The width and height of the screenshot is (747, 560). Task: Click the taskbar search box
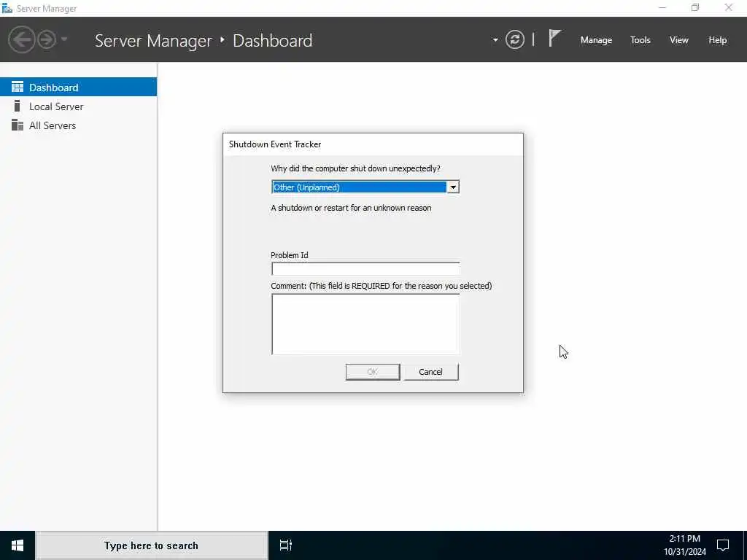pos(152,545)
